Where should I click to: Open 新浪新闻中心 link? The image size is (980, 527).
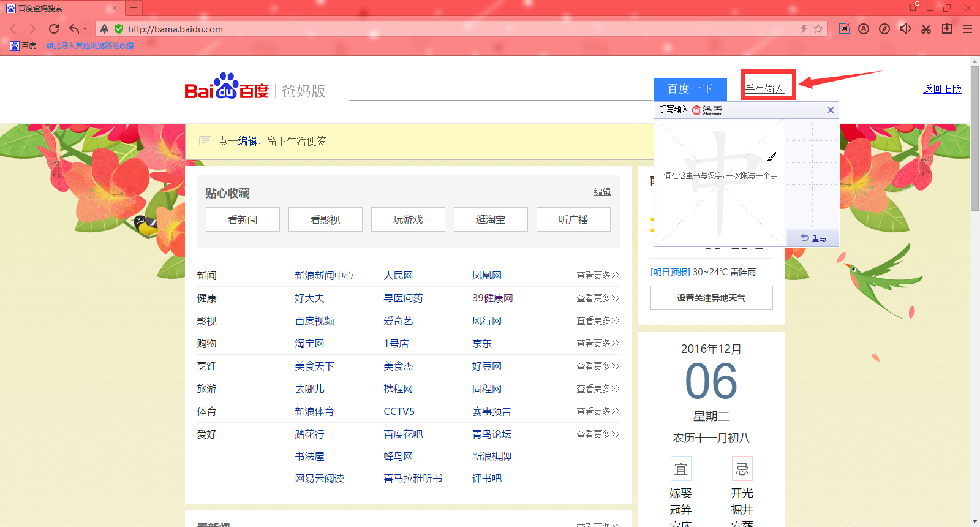click(x=324, y=276)
